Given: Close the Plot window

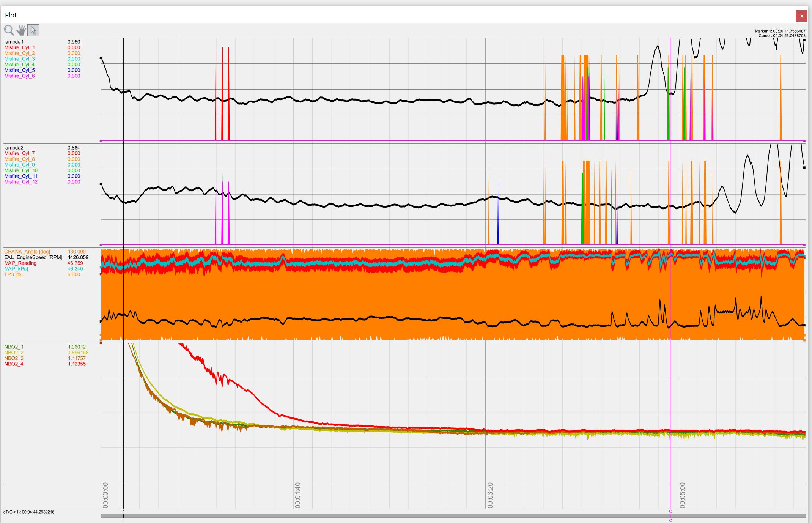Looking at the screenshot, I should (x=801, y=16).
